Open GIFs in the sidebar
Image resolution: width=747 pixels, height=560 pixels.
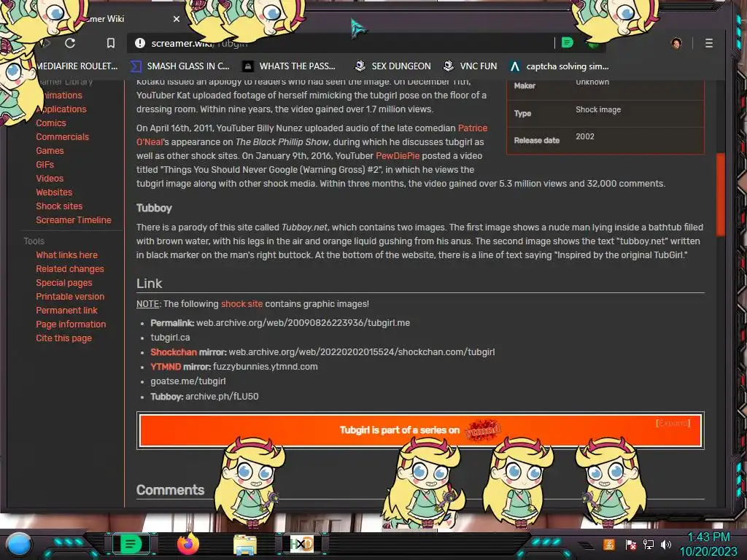tap(44, 164)
